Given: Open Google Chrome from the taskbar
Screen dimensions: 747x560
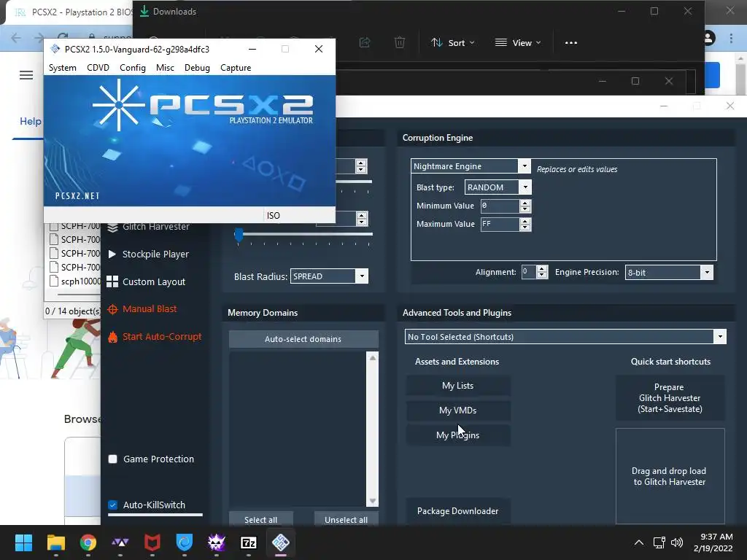Looking at the screenshot, I should (88, 542).
